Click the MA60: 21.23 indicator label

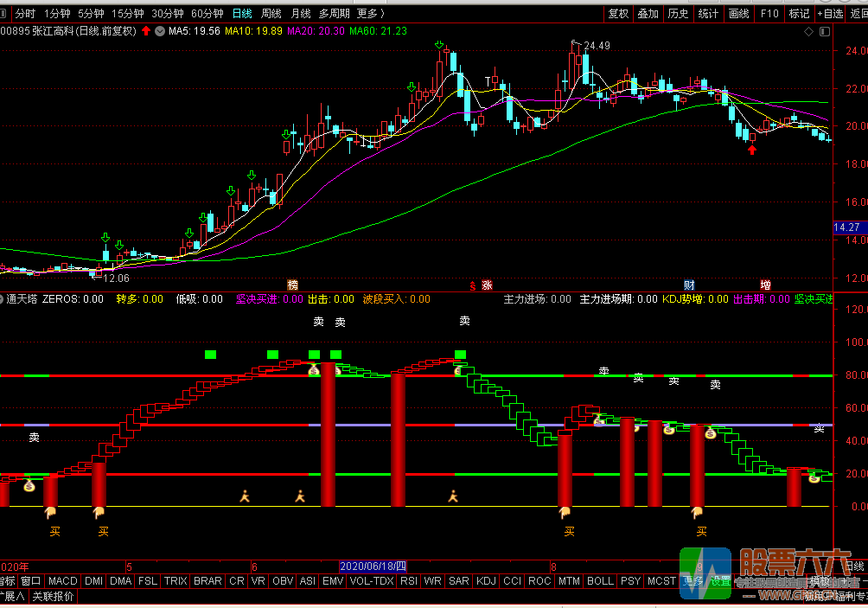(378, 31)
